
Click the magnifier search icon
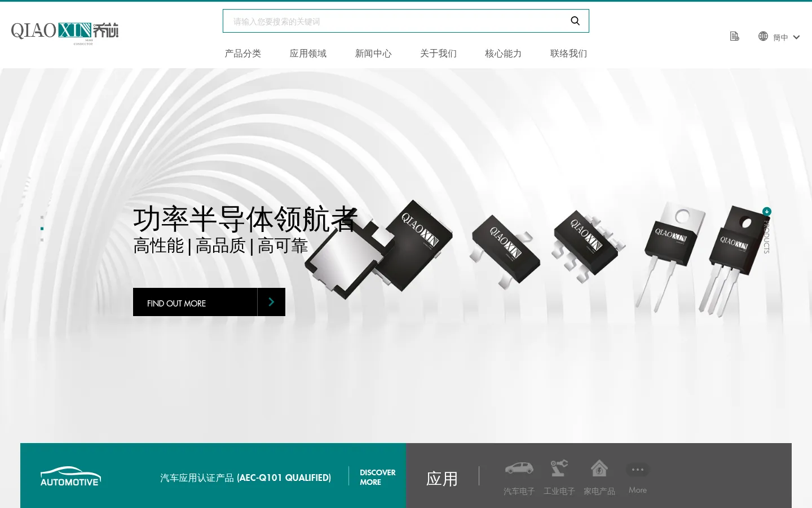tap(575, 21)
